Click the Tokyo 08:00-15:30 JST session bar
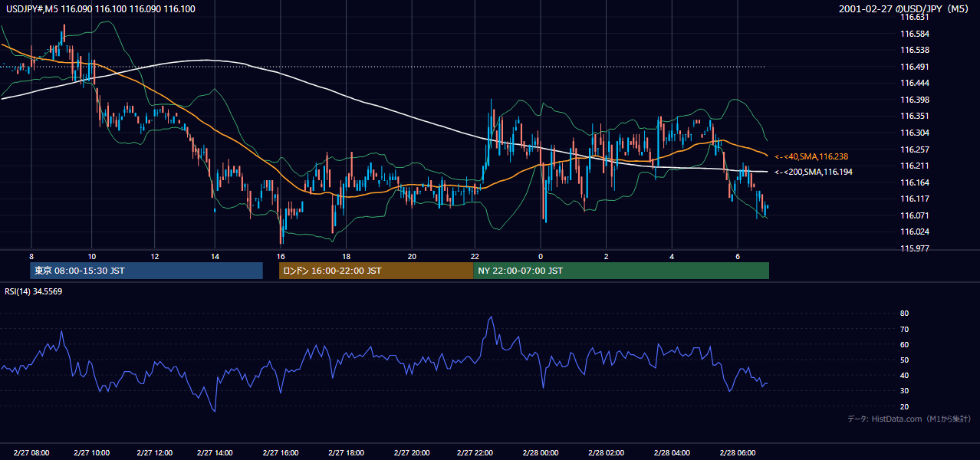The height and width of the screenshot is (460, 980). (x=147, y=271)
